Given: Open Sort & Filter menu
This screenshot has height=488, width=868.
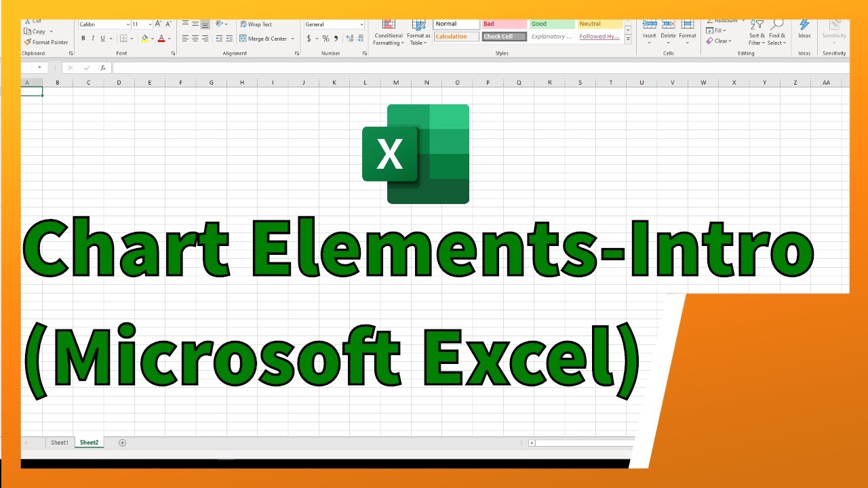Looking at the screenshot, I should (x=757, y=33).
